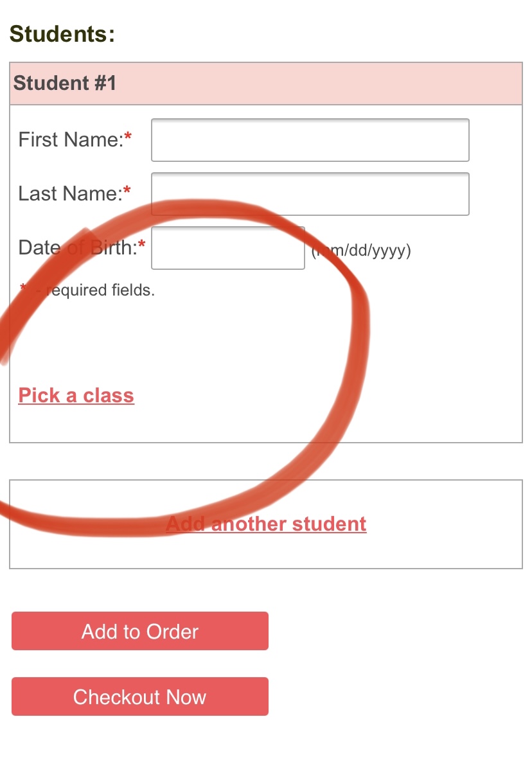Click the red asterisk beside First Name

(x=128, y=136)
